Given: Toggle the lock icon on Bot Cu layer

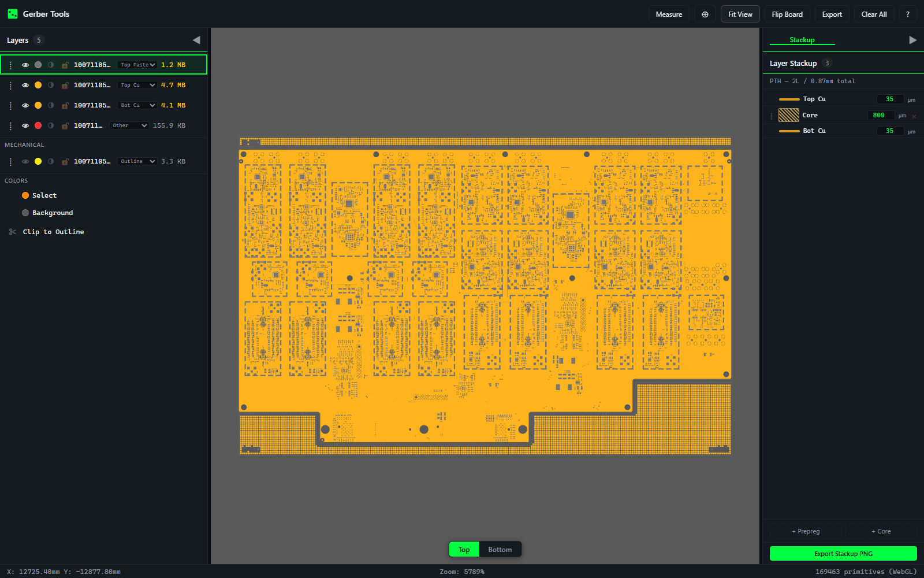Looking at the screenshot, I should tap(65, 105).
